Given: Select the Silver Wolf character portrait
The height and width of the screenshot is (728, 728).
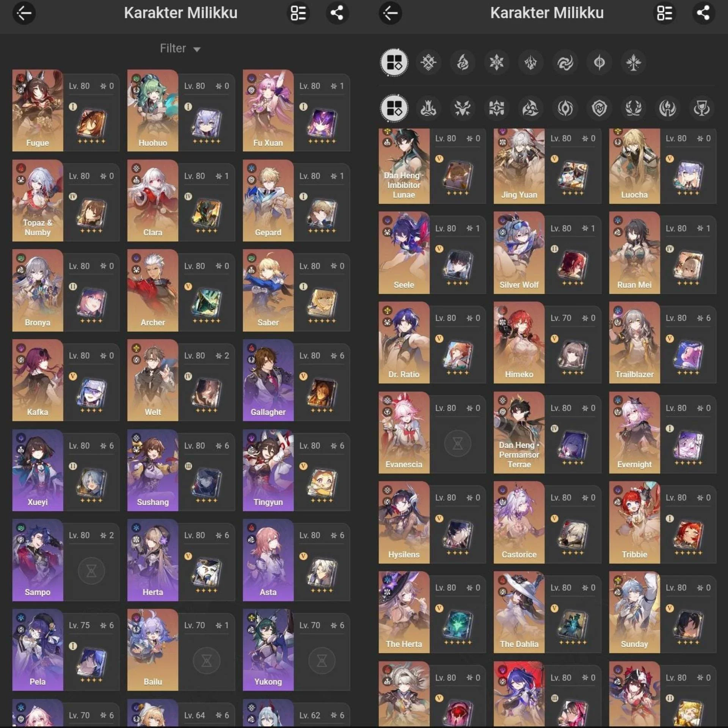Looking at the screenshot, I should point(519,253).
